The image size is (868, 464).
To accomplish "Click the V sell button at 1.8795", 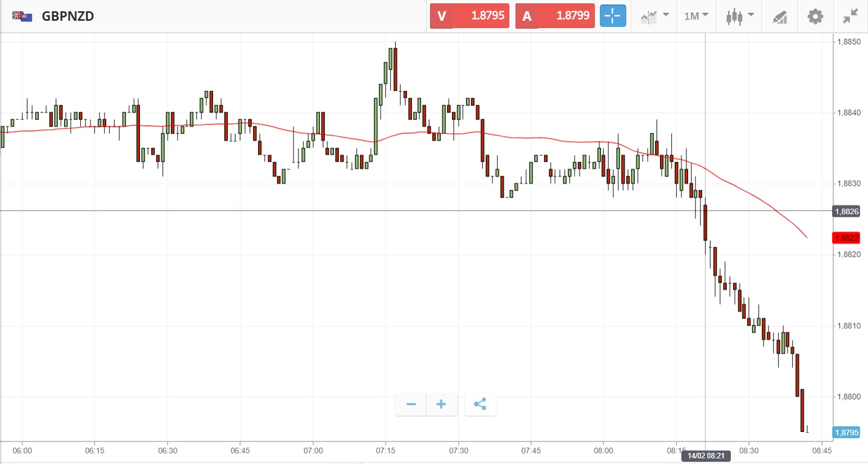I will click(x=469, y=16).
